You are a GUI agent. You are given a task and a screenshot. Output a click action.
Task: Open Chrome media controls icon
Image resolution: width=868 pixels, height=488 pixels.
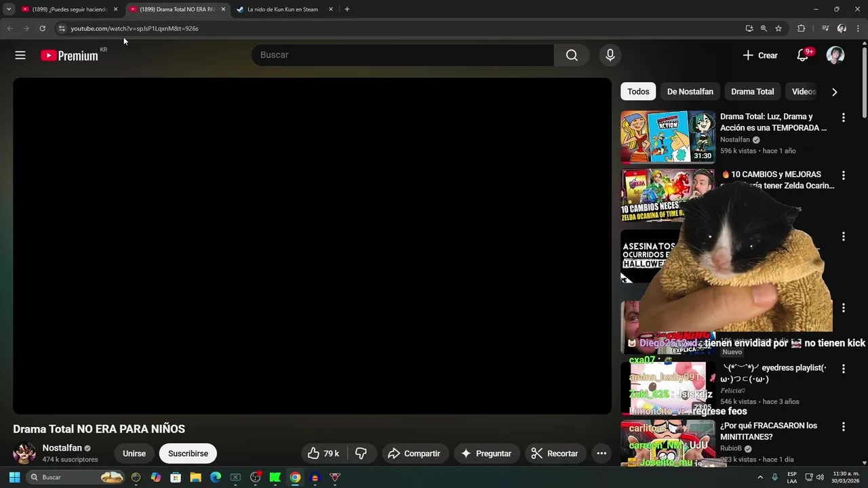[x=825, y=28]
